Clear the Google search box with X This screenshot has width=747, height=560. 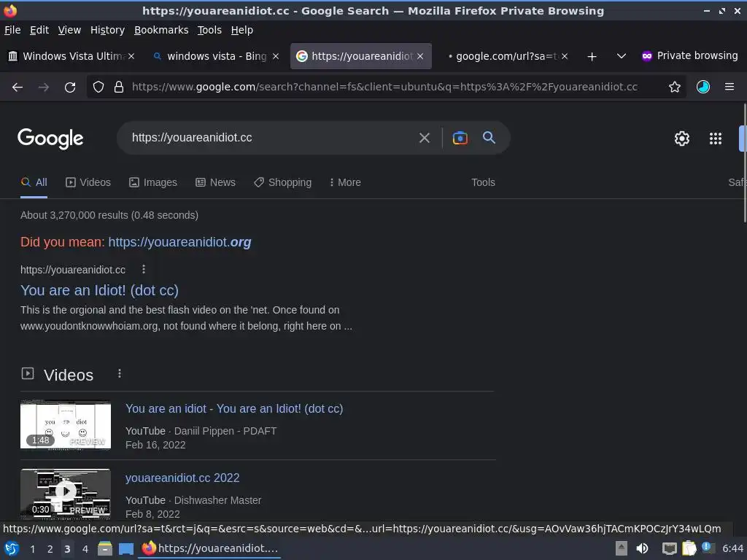[424, 138]
